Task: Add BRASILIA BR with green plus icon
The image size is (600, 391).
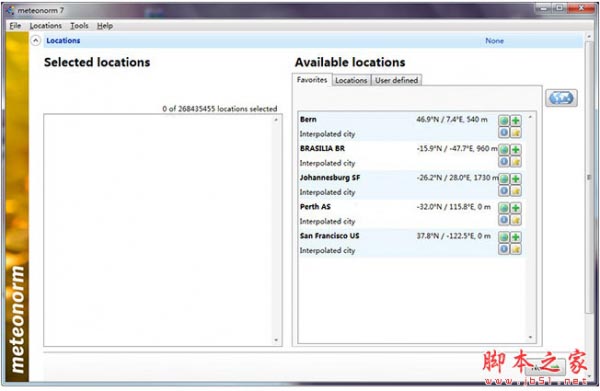Action: point(516,150)
